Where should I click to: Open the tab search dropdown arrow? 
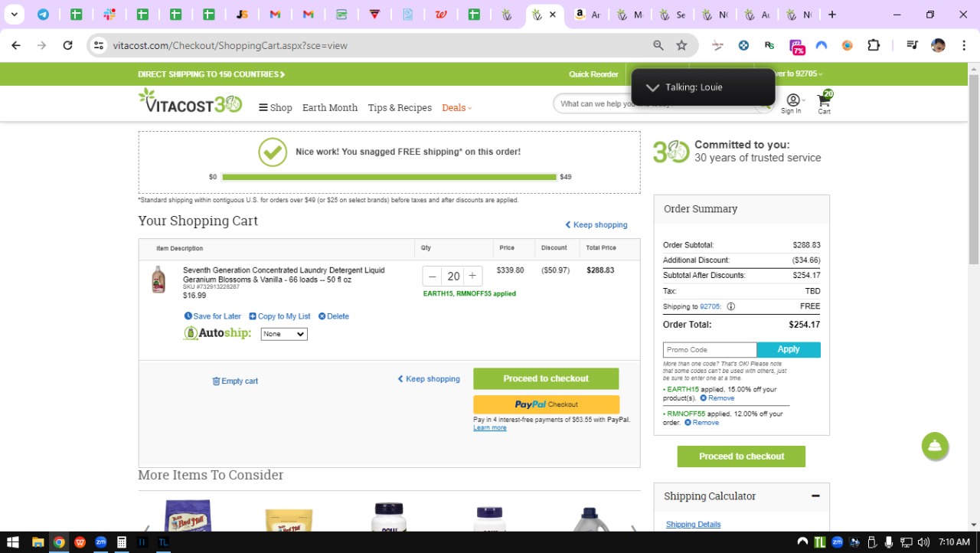(x=14, y=15)
